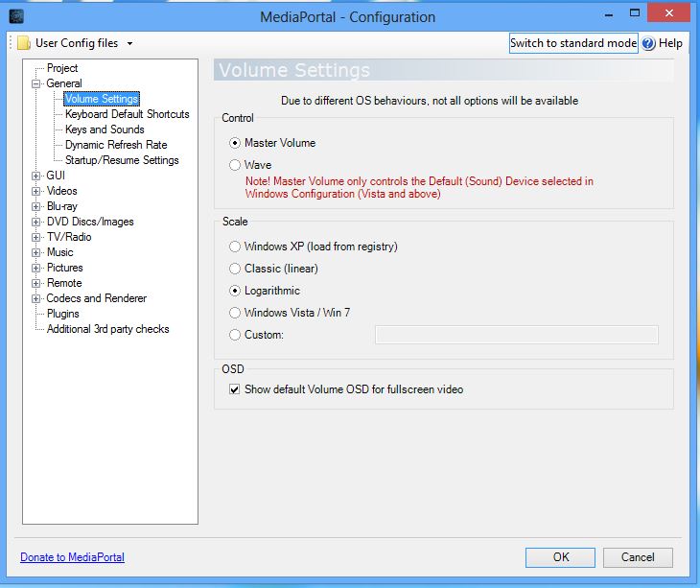The image size is (700, 588).
Task: Open Keyboard Default Shortcuts settings
Action: pyautogui.click(x=127, y=114)
